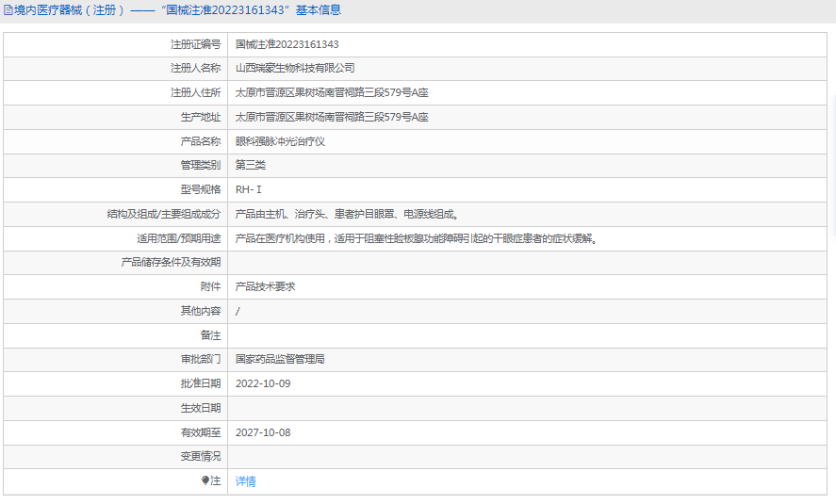Screen dimensions: 836x504
Task: Click the slash value in 其他内容 row
Action: pyautogui.click(x=238, y=311)
